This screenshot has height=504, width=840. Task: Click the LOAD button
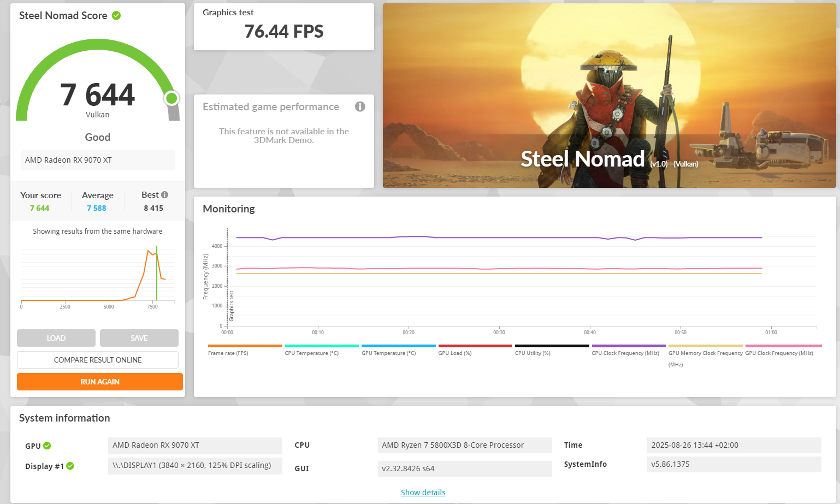coord(56,338)
